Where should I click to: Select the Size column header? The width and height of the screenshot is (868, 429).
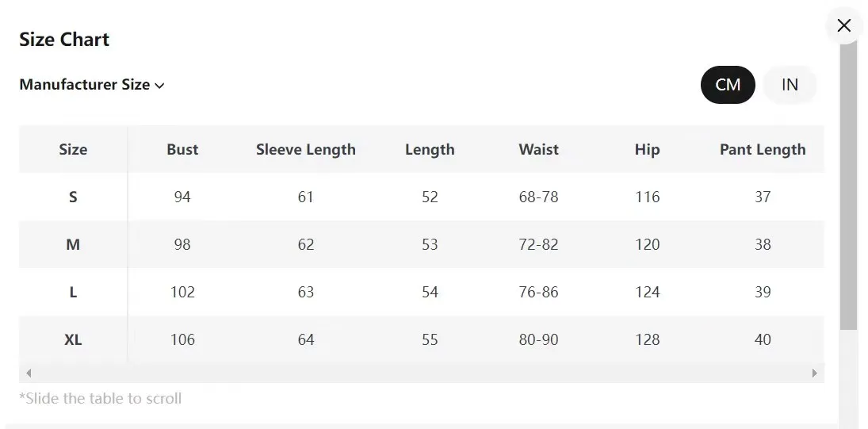pyautogui.click(x=73, y=149)
